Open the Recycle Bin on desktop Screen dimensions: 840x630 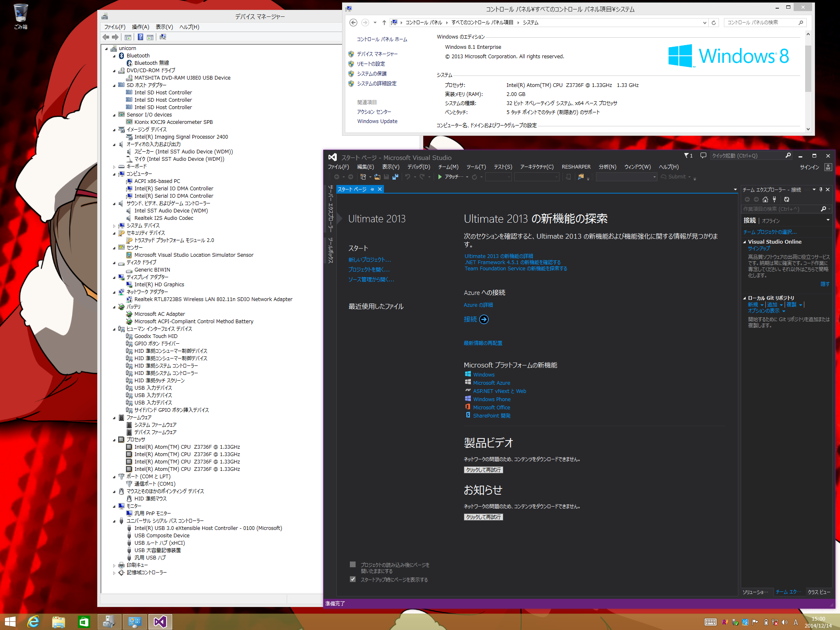(21, 16)
